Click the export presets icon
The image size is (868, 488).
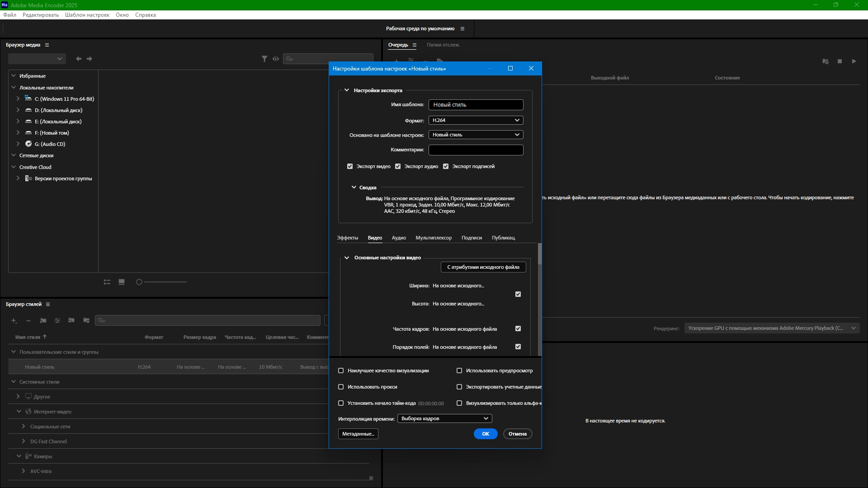coord(86,320)
